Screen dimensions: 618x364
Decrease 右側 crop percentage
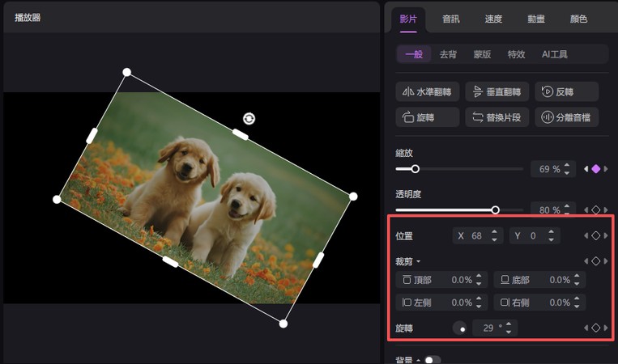[x=577, y=306]
